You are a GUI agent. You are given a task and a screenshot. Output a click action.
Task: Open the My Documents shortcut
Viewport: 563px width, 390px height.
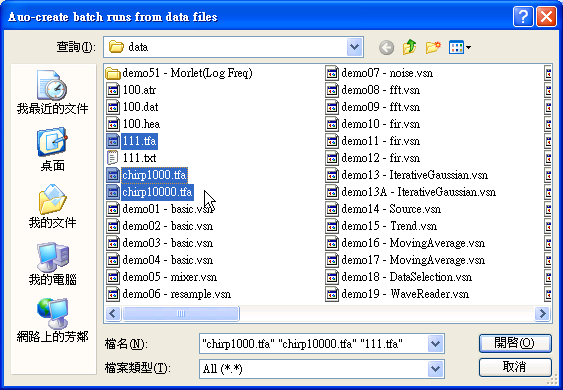pos(52,206)
